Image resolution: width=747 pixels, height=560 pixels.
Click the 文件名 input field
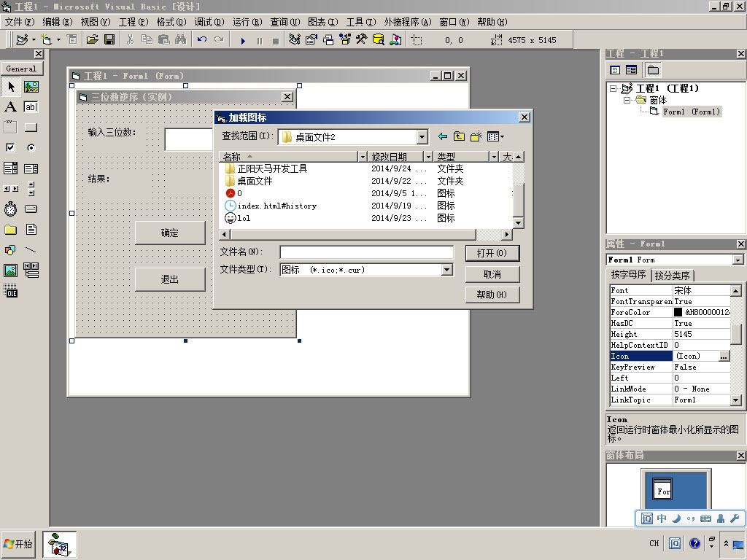pyautogui.click(x=366, y=252)
